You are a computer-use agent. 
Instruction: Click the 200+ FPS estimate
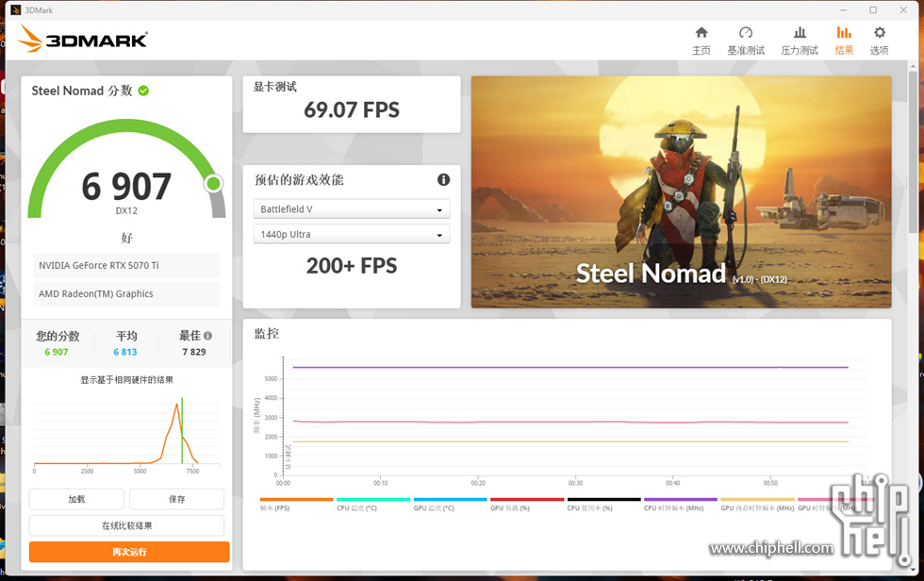[351, 266]
